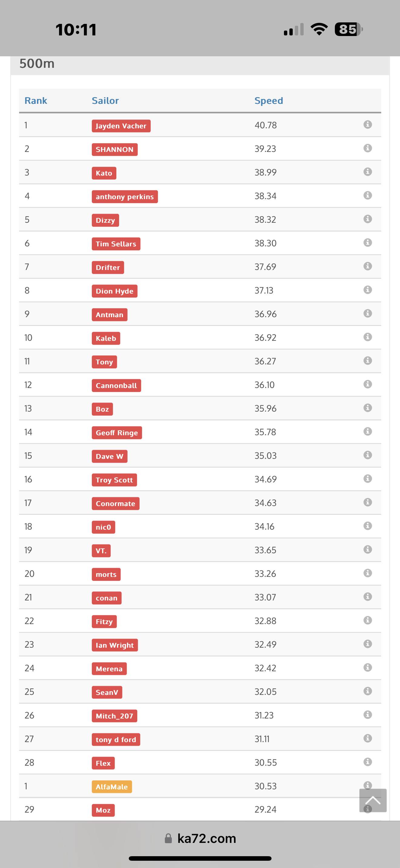
Task: Sort by the Speed column header
Action: [x=268, y=100]
